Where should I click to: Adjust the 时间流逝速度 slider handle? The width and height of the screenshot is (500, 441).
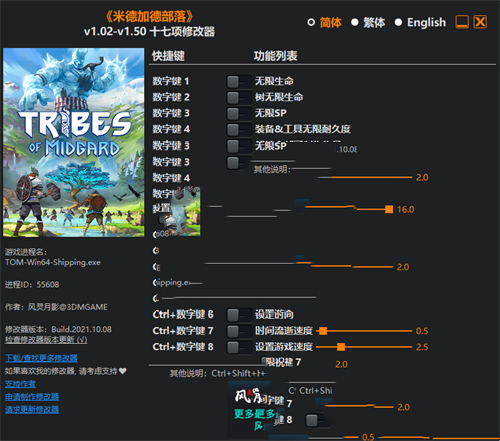click(x=323, y=331)
